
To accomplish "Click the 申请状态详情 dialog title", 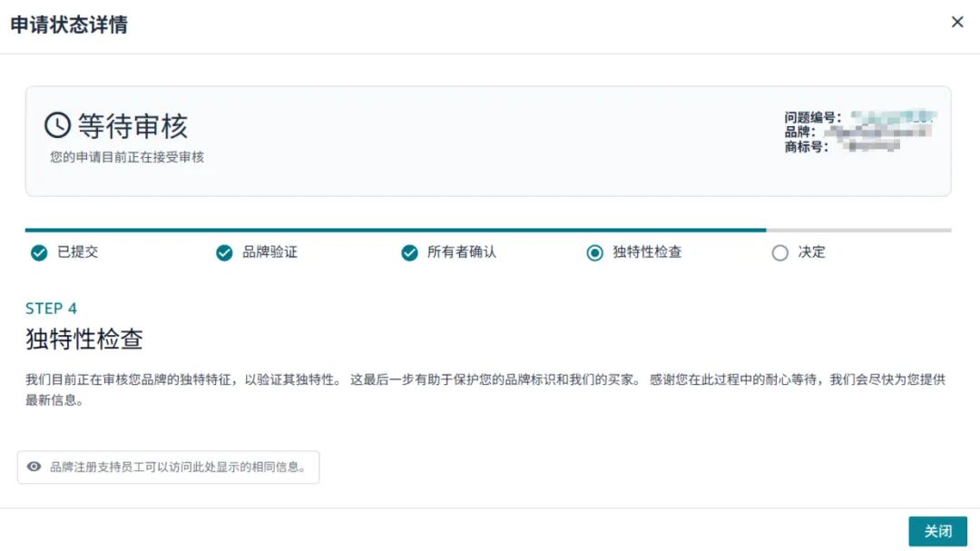I will click(69, 25).
